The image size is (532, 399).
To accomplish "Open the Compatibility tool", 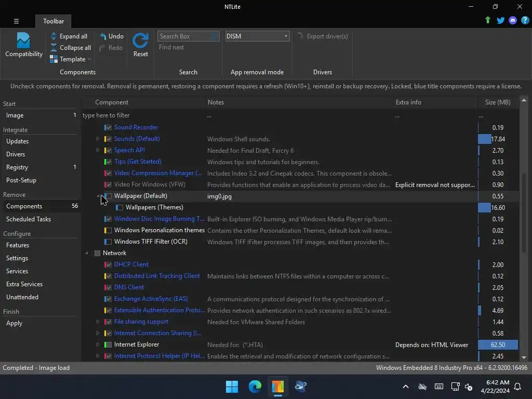I will 23,45.
